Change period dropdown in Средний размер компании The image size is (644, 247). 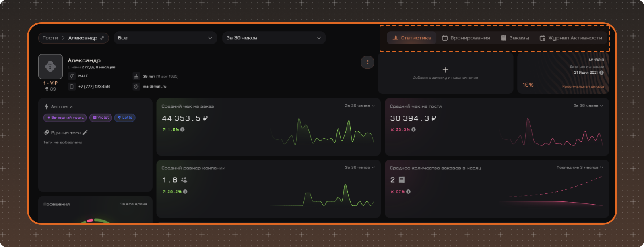tap(360, 168)
